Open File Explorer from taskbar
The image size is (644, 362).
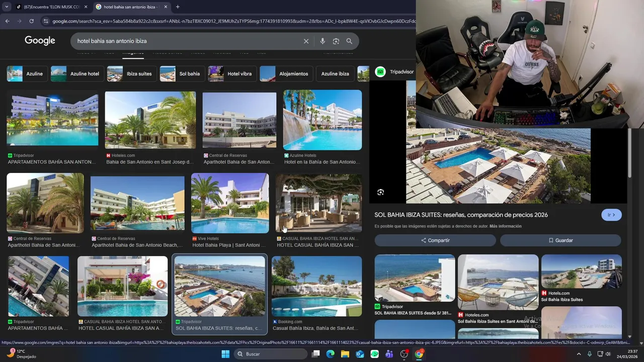tap(345, 354)
